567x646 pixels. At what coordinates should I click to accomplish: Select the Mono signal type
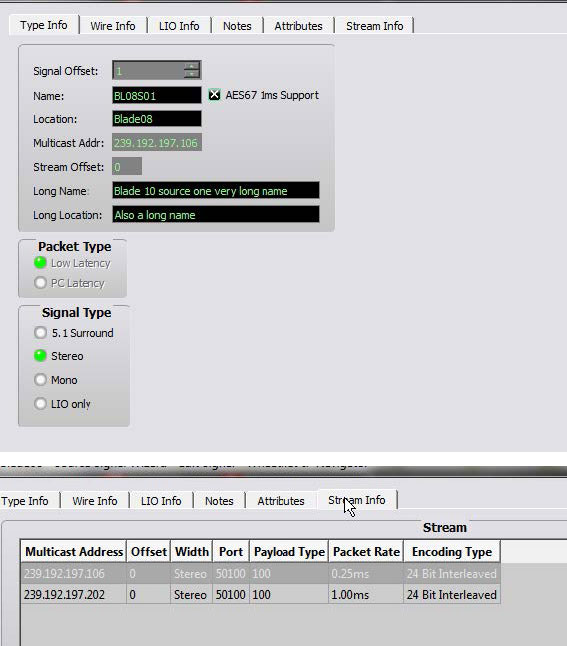pyautogui.click(x=40, y=380)
